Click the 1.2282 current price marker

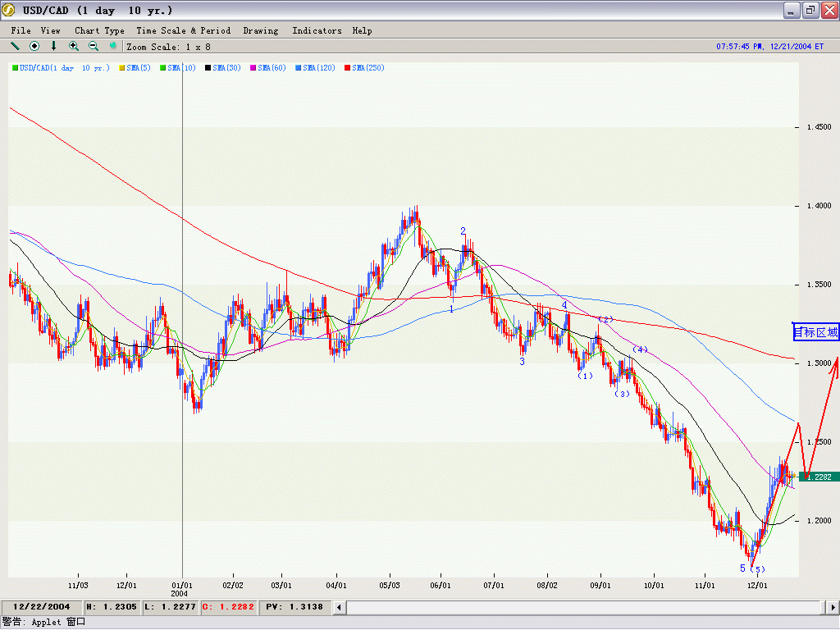[821, 477]
